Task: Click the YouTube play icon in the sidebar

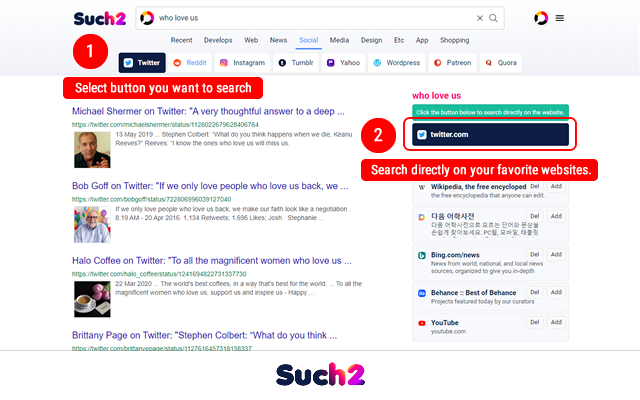Action: click(x=422, y=323)
